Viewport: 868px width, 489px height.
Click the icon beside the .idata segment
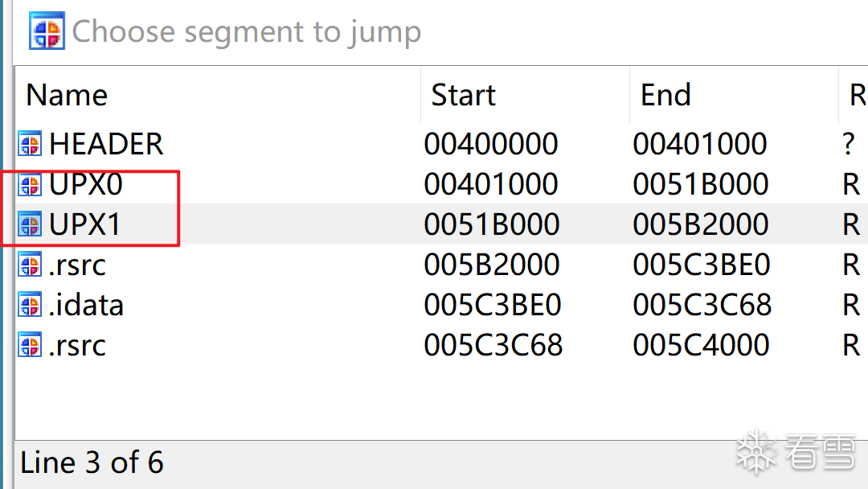click(30, 306)
